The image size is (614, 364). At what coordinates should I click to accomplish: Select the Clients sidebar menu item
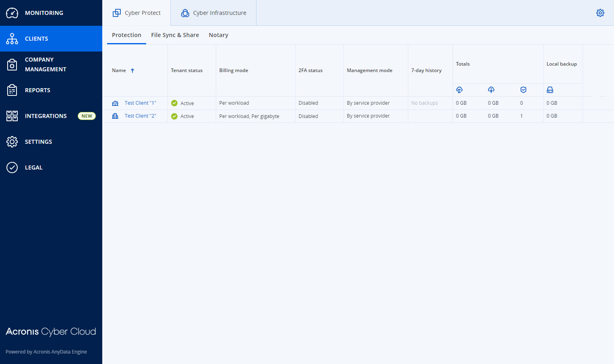(x=36, y=39)
